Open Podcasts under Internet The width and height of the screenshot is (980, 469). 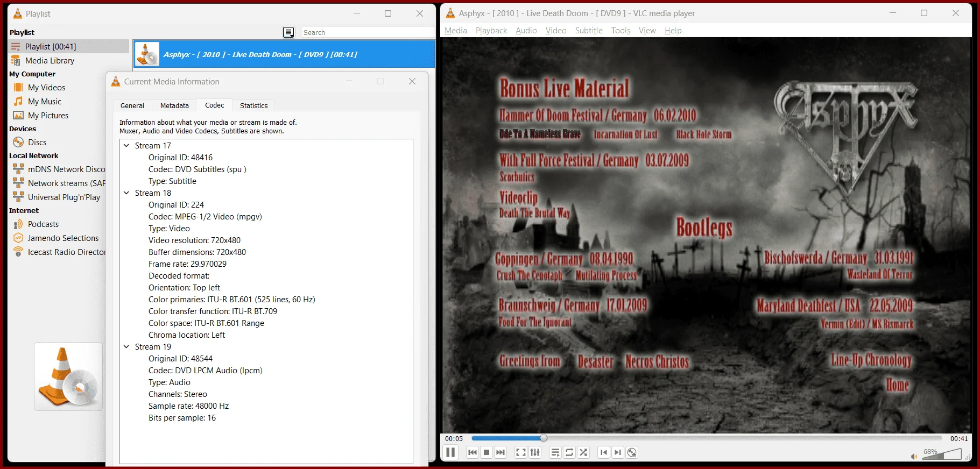(x=43, y=224)
